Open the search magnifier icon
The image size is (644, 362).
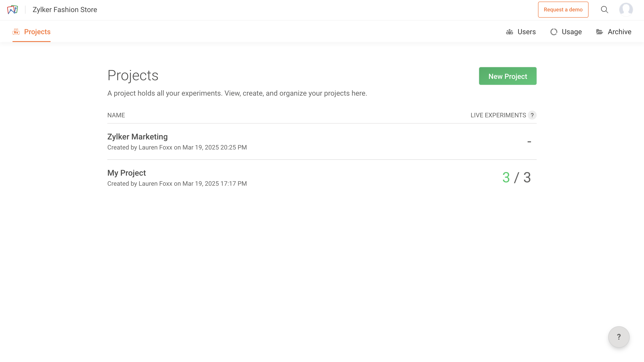point(604,10)
